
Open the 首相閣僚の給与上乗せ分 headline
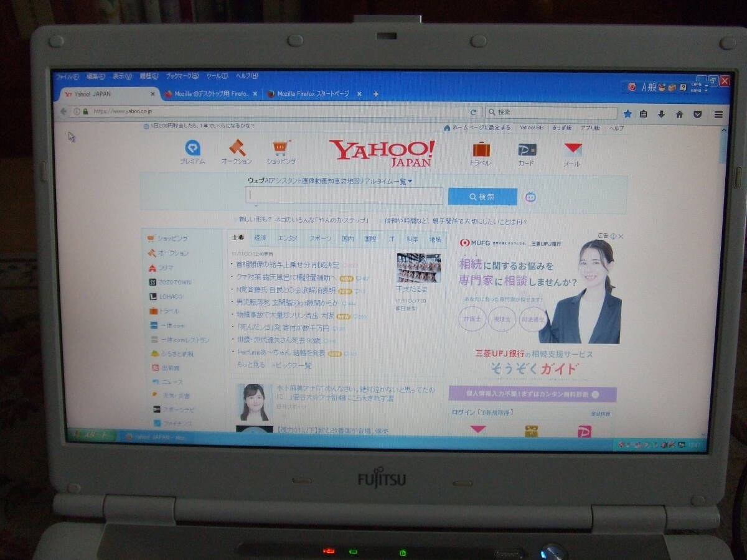coord(288,265)
